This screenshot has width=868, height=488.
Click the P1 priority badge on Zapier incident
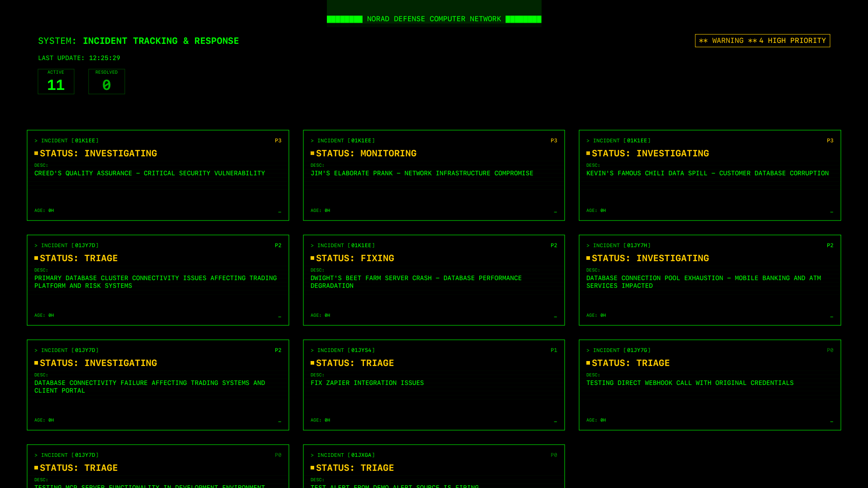554,350
